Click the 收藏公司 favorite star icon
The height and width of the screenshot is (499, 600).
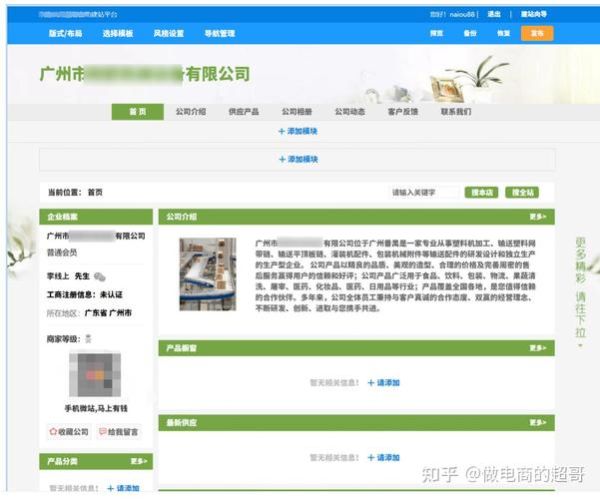pyautogui.click(x=53, y=432)
